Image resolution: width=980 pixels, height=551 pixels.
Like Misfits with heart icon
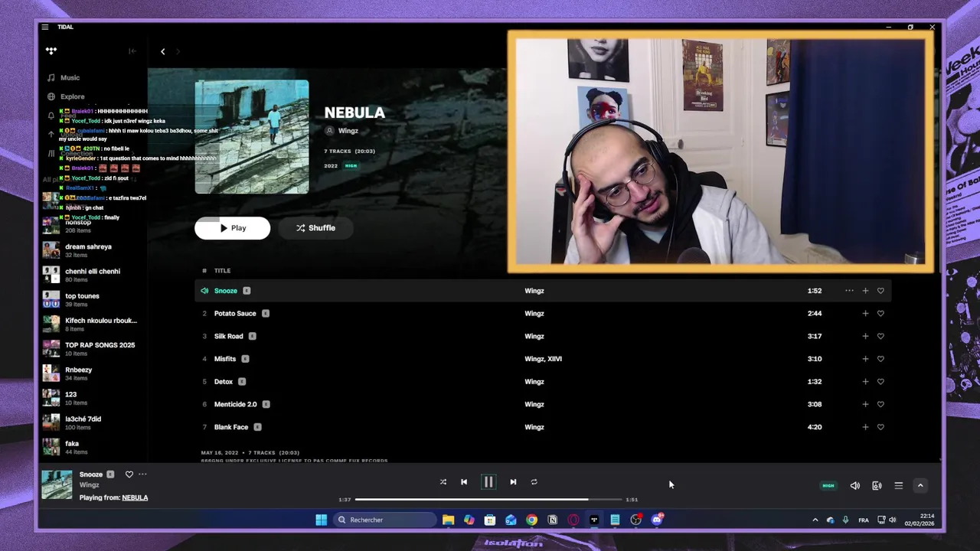pos(880,359)
